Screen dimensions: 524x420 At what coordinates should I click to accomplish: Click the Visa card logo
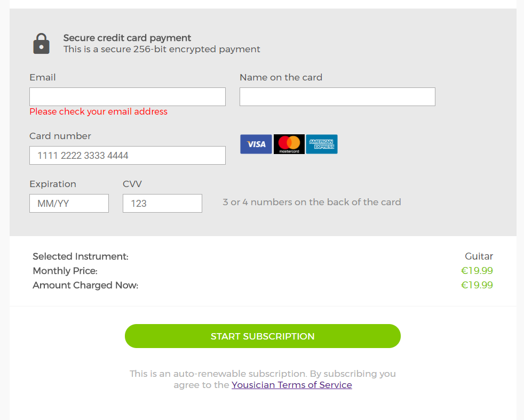click(256, 144)
